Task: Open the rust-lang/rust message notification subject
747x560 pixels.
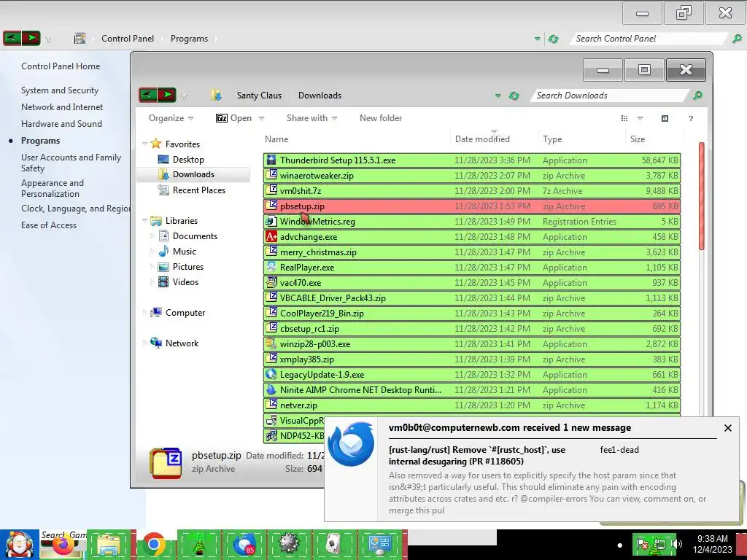Action: 477,456
